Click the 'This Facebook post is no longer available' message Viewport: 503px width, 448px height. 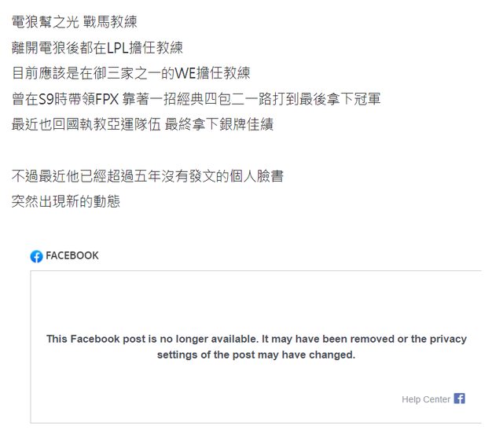pos(256,339)
